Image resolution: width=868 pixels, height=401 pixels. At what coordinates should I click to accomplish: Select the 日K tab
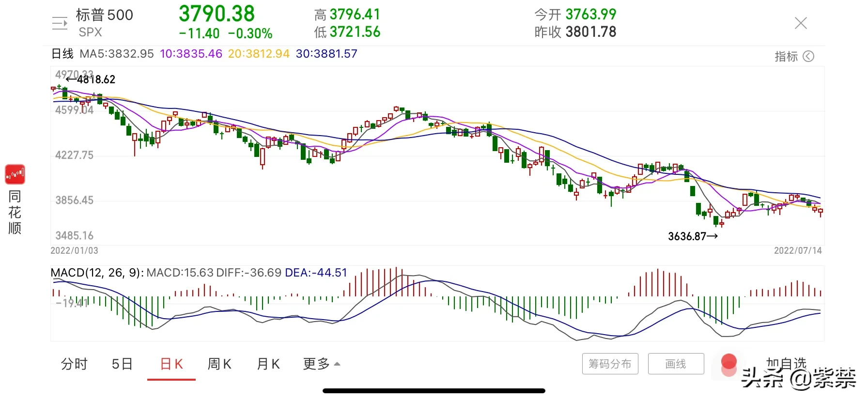pyautogui.click(x=171, y=364)
